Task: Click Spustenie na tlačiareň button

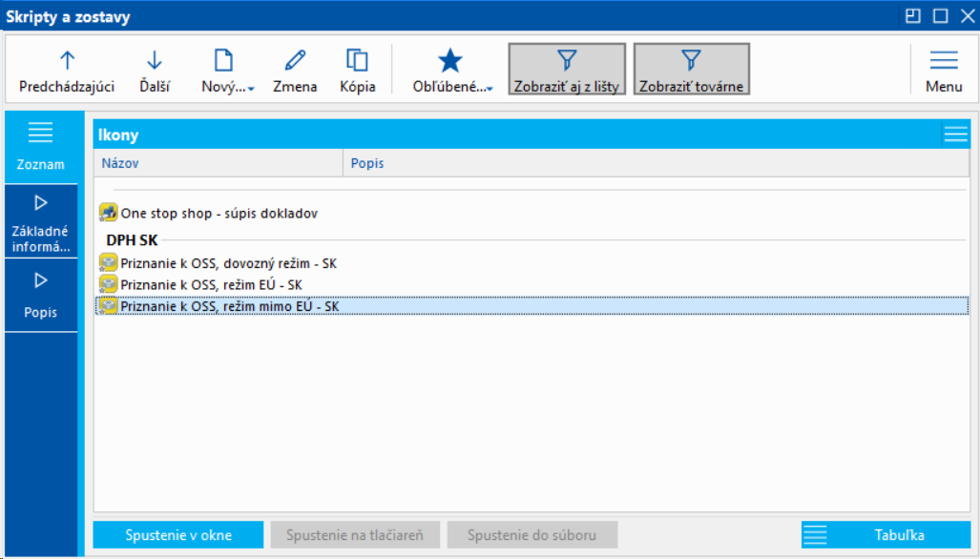Action: [x=355, y=535]
